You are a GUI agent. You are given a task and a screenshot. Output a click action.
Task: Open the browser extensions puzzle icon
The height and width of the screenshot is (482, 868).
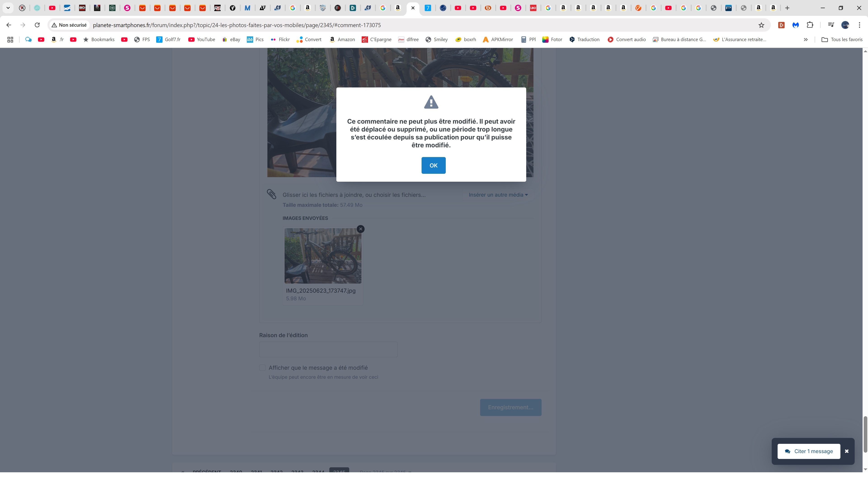coord(810,25)
